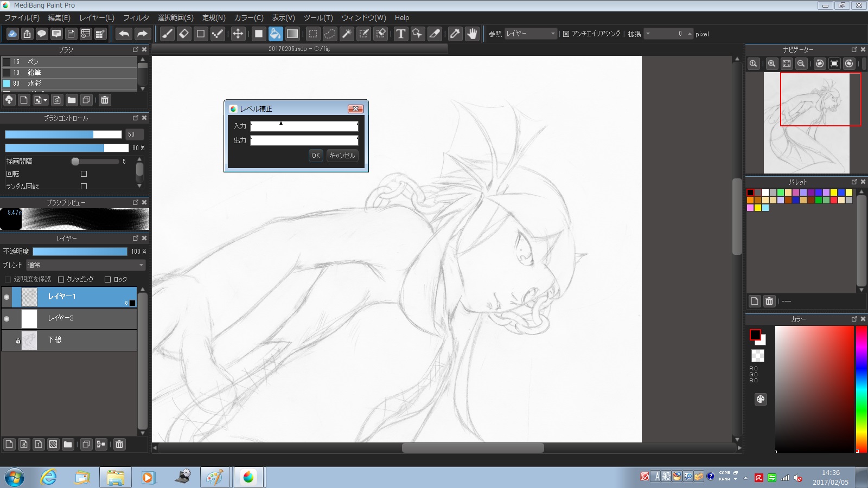Select the Text tool in toolbar
868x488 pixels.
coord(400,34)
